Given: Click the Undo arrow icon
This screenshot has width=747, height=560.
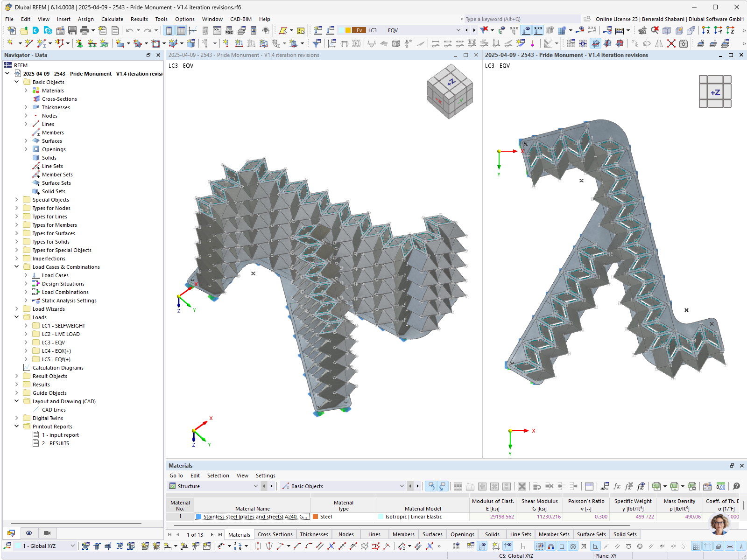Looking at the screenshot, I should 129,30.
